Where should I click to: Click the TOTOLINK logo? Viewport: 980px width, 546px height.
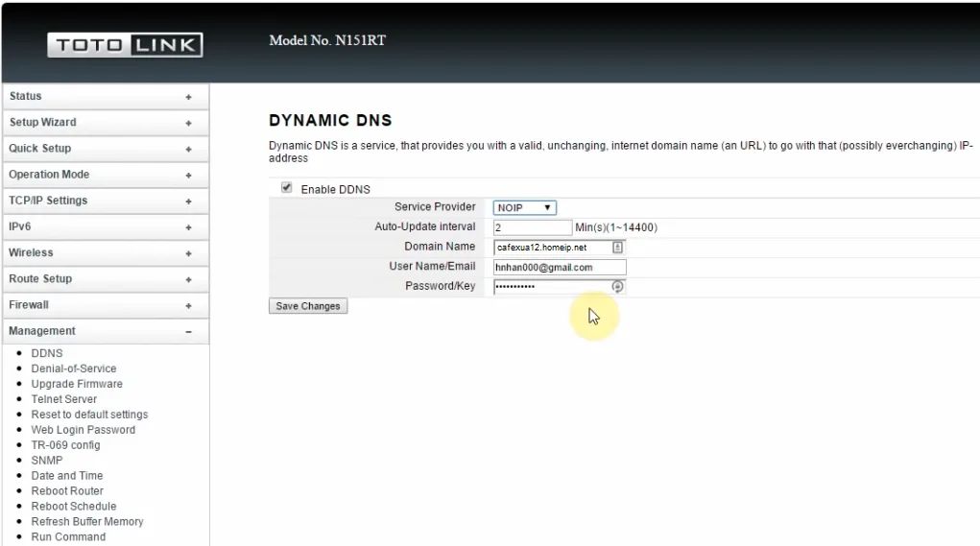pyautogui.click(x=125, y=45)
